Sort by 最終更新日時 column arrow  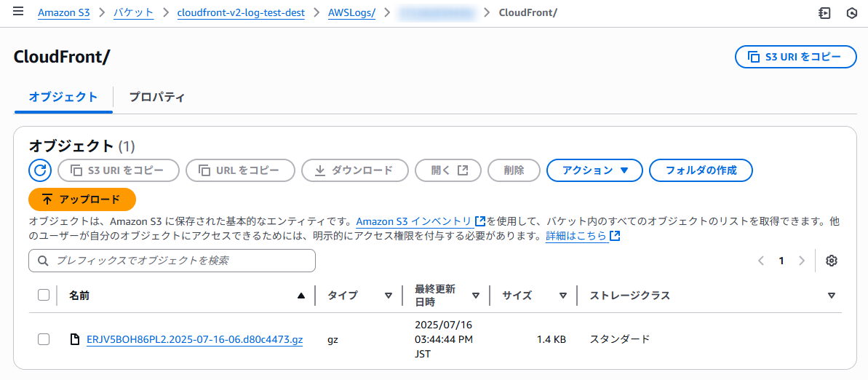click(x=476, y=296)
